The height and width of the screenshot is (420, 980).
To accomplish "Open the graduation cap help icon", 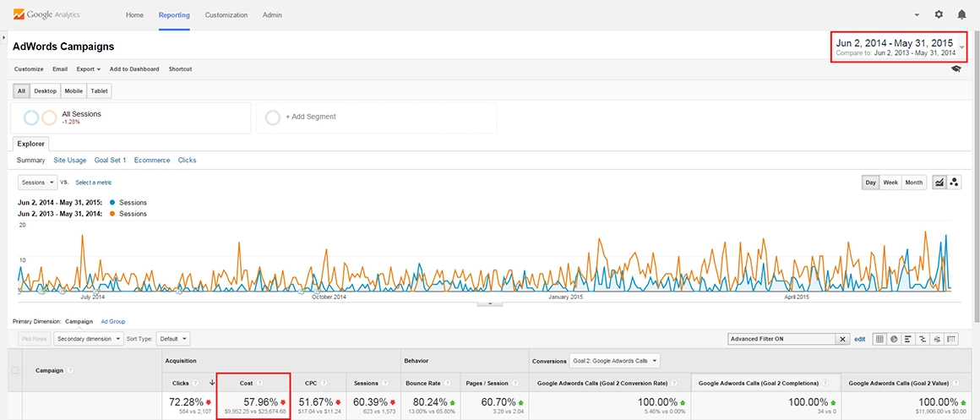I will (956, 69).
